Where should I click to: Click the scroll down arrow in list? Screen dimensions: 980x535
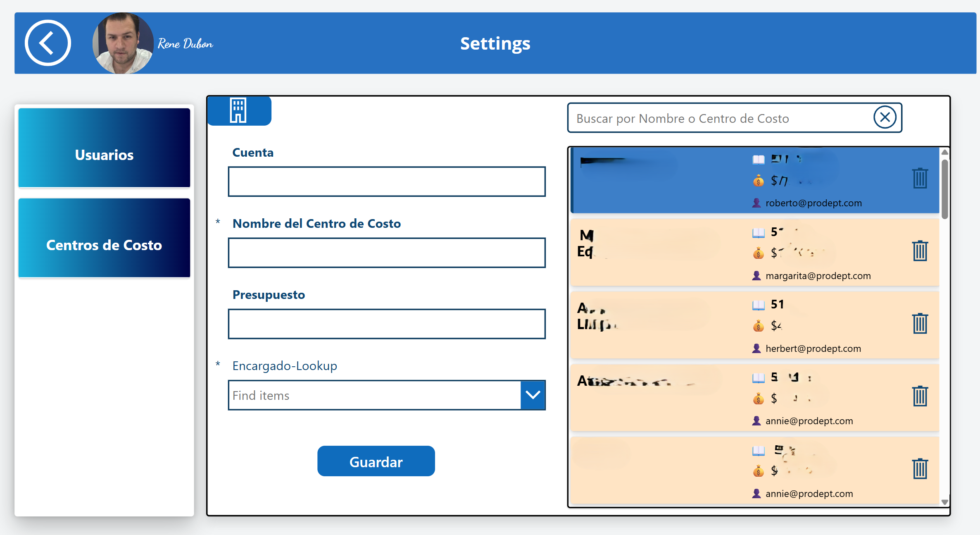[944, 502]
